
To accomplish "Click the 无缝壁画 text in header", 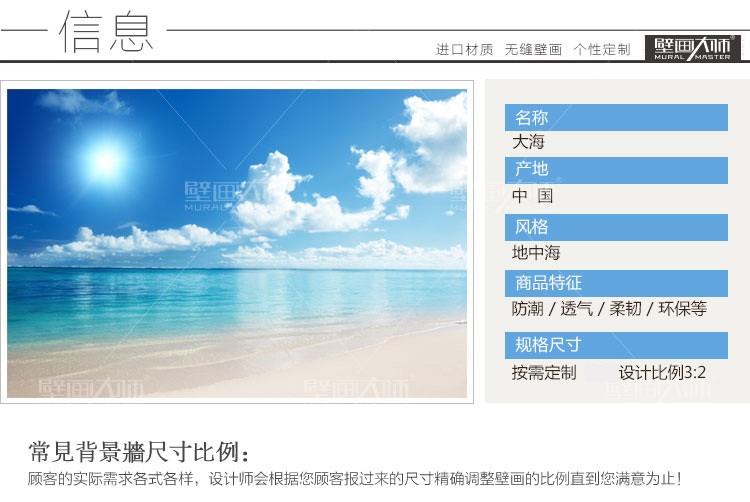I will pyautogui.click(x=533, y=49).
